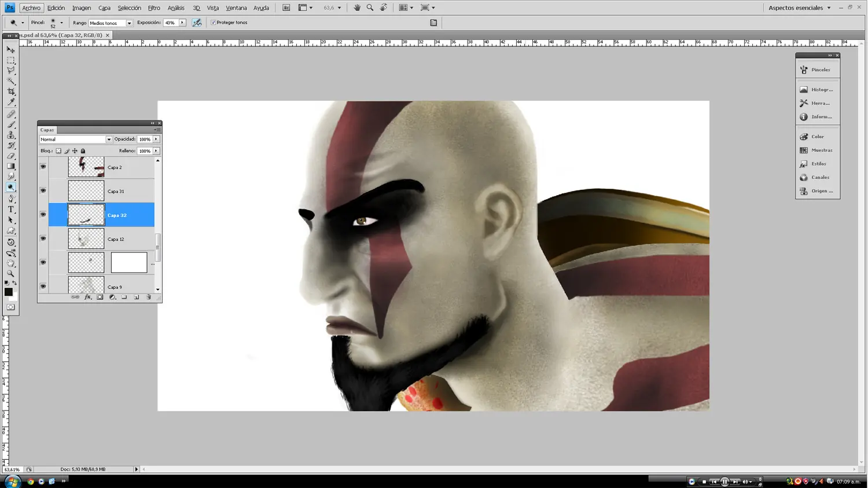868x488 pixels.
Task: Select the Zoom tool in toolbox
Action: 11,274
